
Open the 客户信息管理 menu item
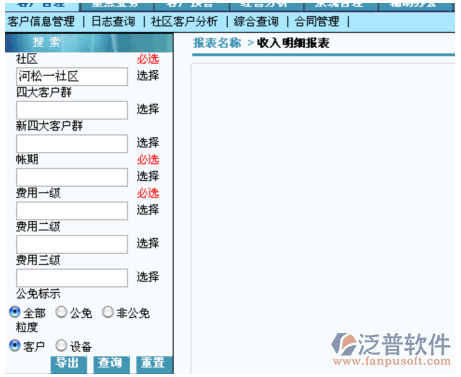(41, 22)
